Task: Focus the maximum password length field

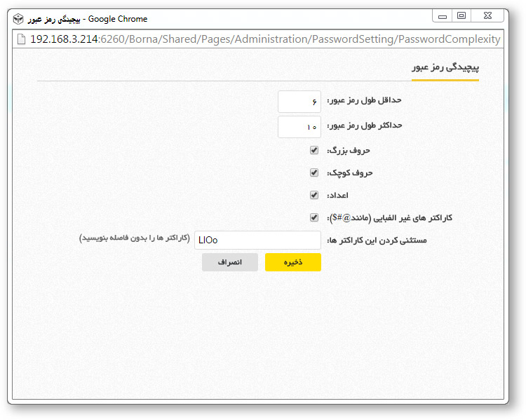Action: (299, 127)
